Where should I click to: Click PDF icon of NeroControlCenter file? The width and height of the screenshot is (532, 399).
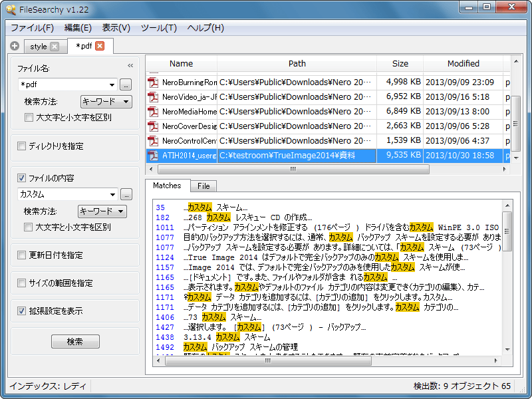[153, 141]
